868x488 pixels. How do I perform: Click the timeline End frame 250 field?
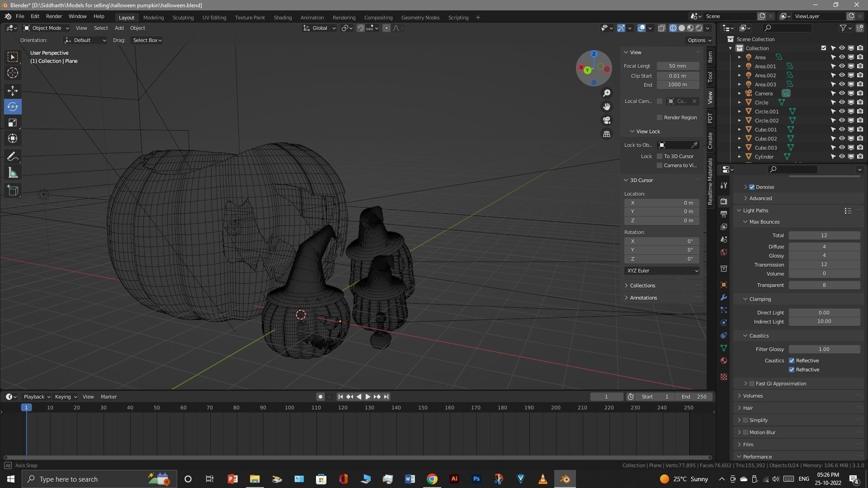[694, 397]
